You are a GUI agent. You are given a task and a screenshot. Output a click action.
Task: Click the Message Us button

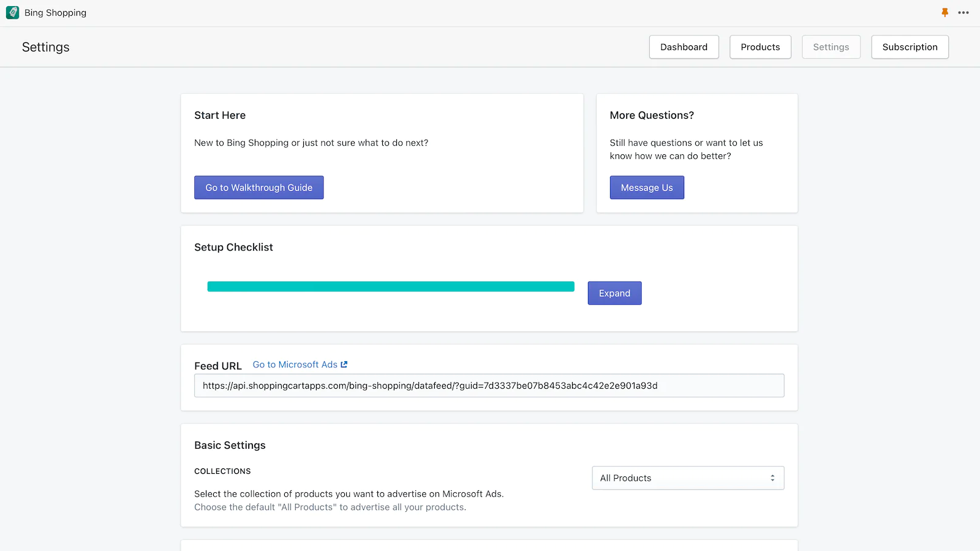(647, 187)
